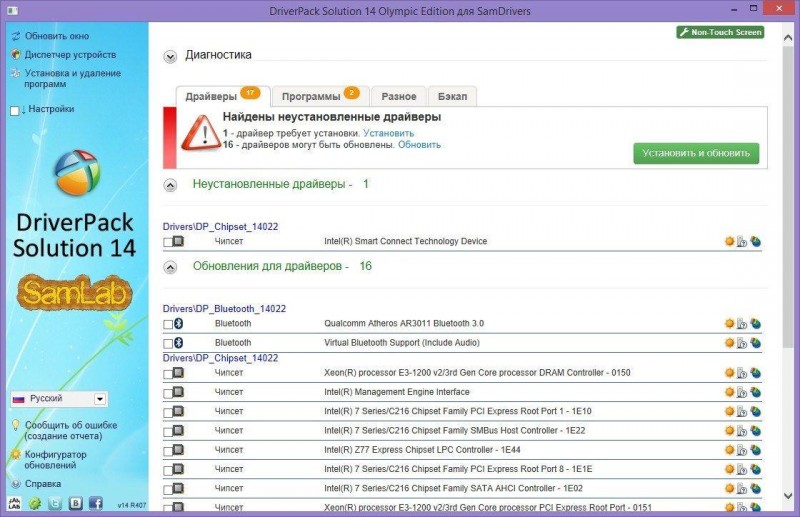Click the shield icon beside 'Диспетчер устройств'
Image resolution: width=800 pixels, height=517 pixels.
click(16, 55)
